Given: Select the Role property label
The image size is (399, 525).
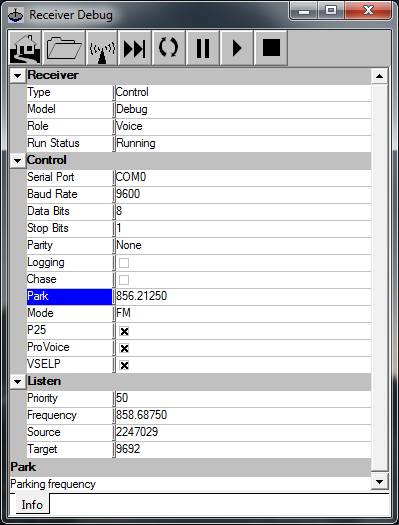Looking at the screenshot, I should click(37, 126).
